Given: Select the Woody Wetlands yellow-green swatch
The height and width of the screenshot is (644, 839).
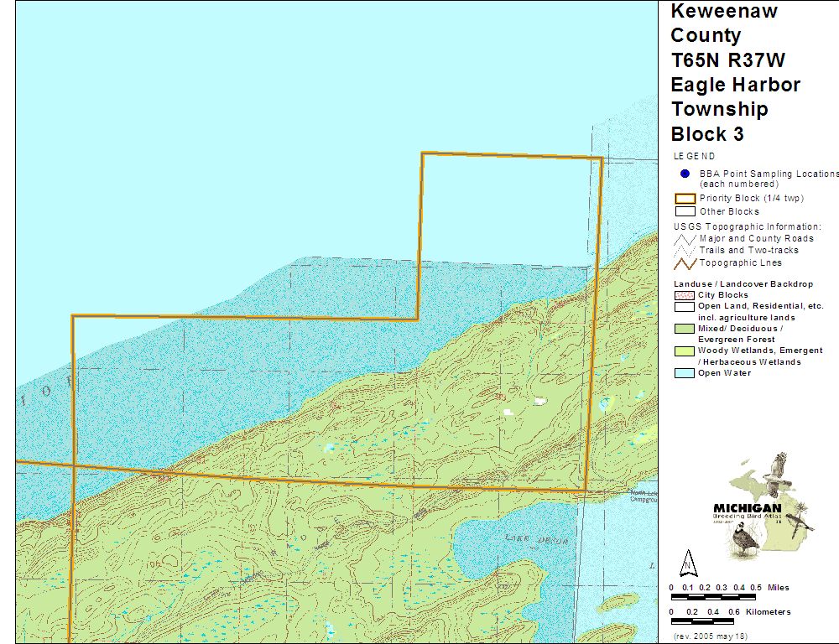Looking at the screenshot, I should [x=685, y=351].
